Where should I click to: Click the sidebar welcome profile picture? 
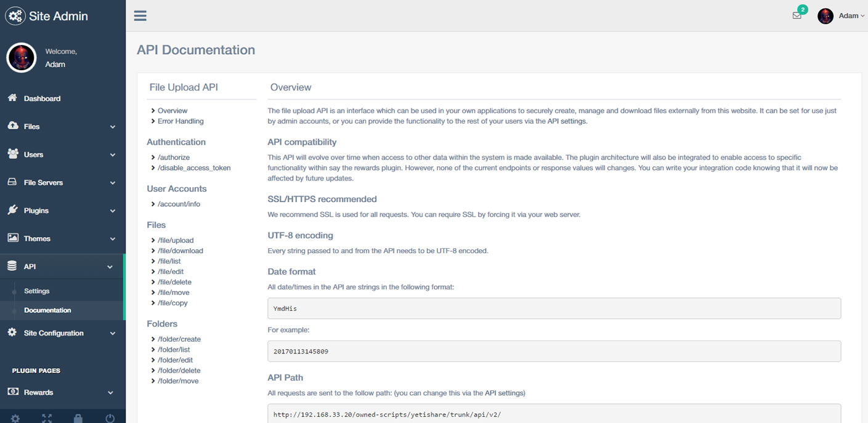(x=22, y=58)
